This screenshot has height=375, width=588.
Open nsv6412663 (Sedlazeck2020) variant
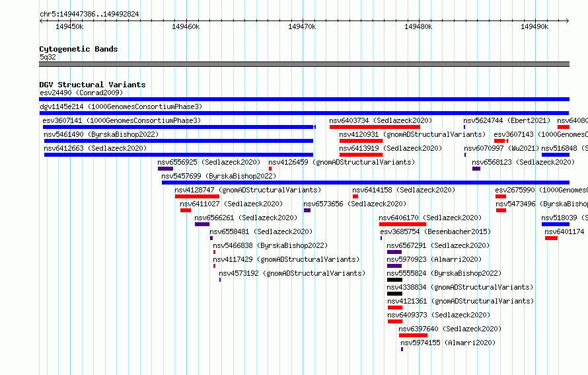pyautogui.click(x=95, y=148)
